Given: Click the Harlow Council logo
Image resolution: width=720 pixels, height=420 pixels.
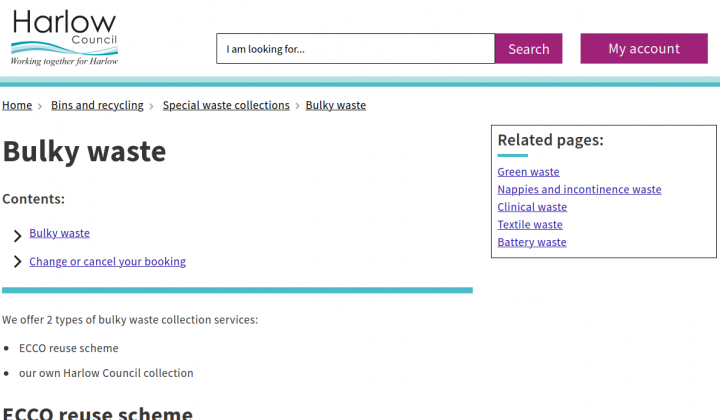Looking at the screenshot, I should 64,38.
